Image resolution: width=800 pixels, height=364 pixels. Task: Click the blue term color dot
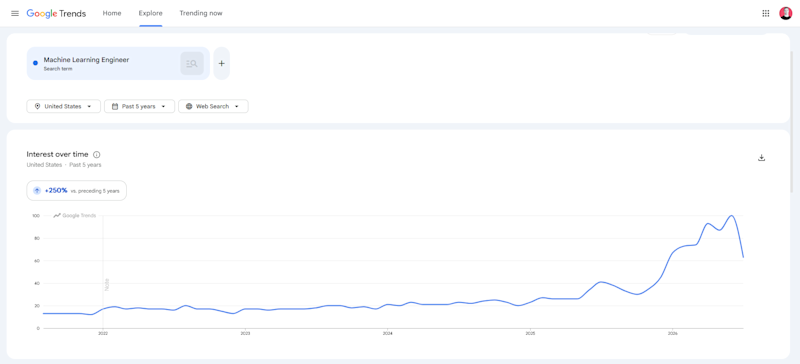point(35,63)
